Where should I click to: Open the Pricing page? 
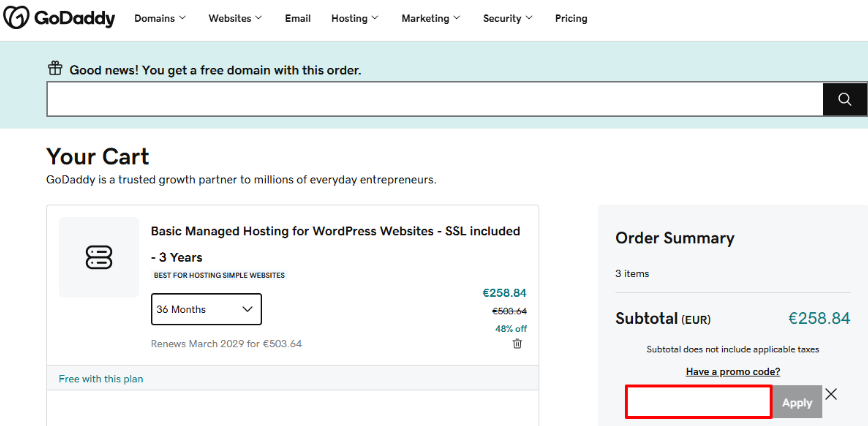pos(571,18)
